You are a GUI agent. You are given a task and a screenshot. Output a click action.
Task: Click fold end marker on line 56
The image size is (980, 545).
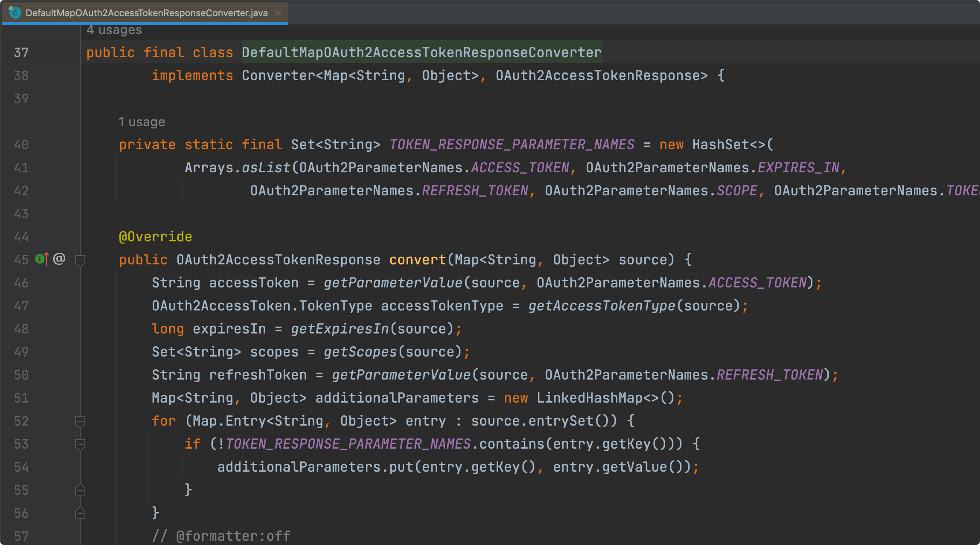coord(80,513)
